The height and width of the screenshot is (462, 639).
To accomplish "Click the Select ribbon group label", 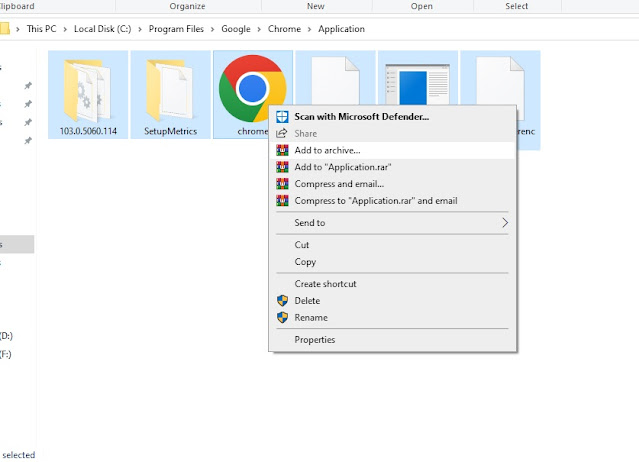I will tap(516, 6).
